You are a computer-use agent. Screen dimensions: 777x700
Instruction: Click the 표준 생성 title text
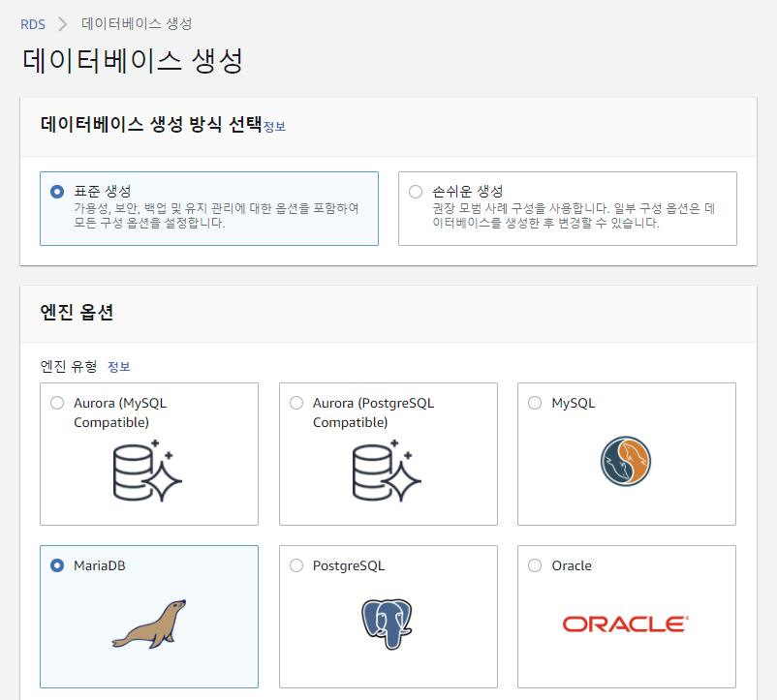click(103, 191)
